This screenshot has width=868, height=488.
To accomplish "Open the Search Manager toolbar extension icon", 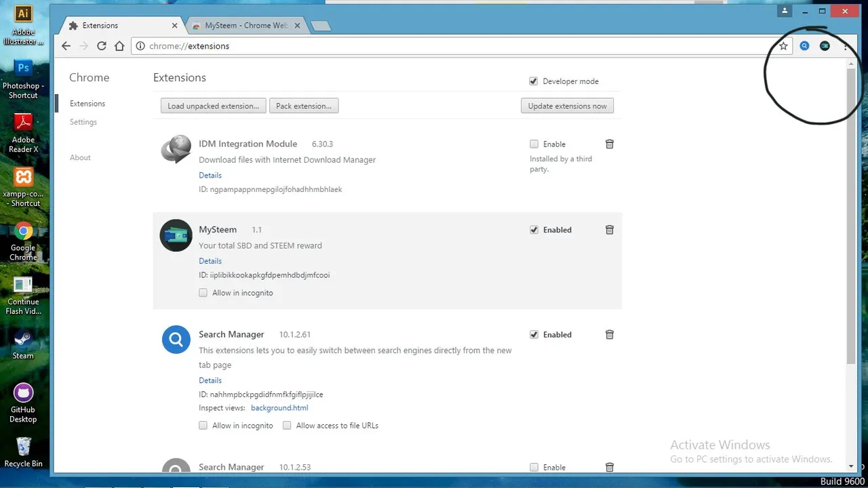I will [x=804, y=46].
